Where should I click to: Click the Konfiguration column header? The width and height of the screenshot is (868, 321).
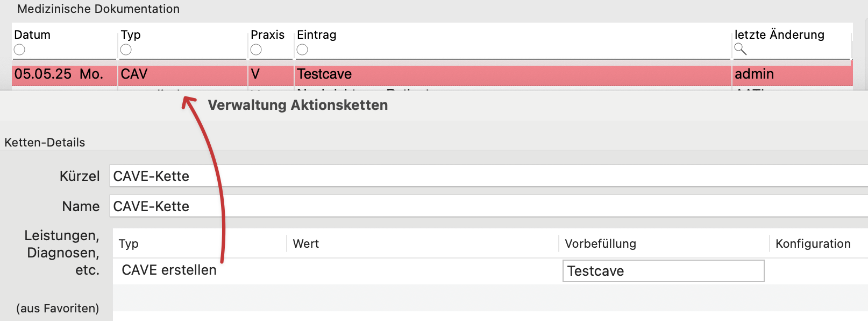tap(813, 243)
